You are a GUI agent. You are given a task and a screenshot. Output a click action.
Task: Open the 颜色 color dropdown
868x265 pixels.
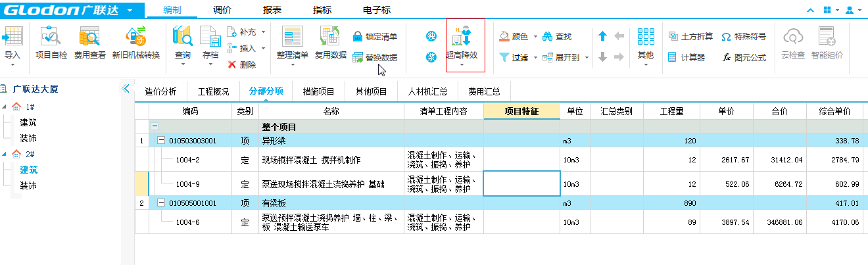pyautogui.click(x=536, y=37)
